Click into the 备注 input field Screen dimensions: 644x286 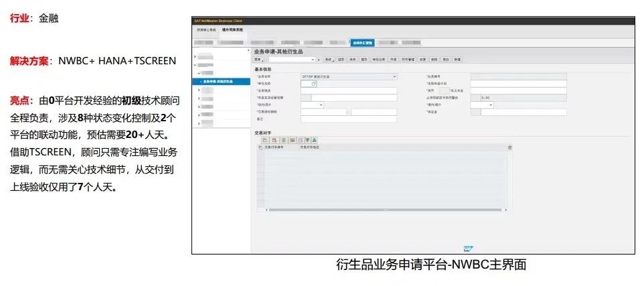(349, 119)
